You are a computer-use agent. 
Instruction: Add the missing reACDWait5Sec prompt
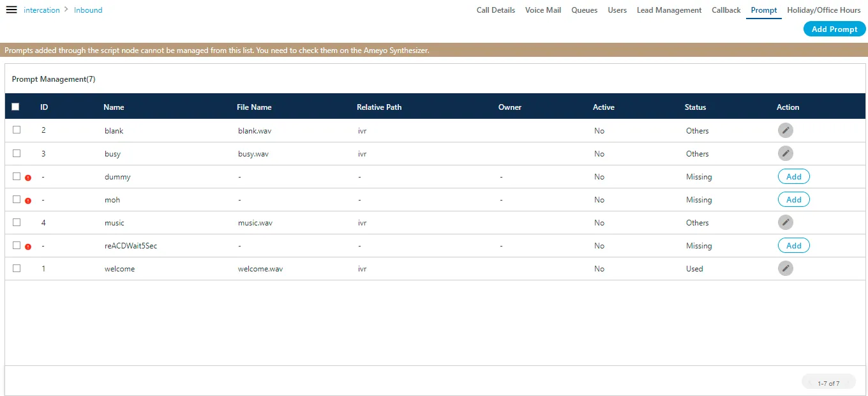(x=794, y=245)
